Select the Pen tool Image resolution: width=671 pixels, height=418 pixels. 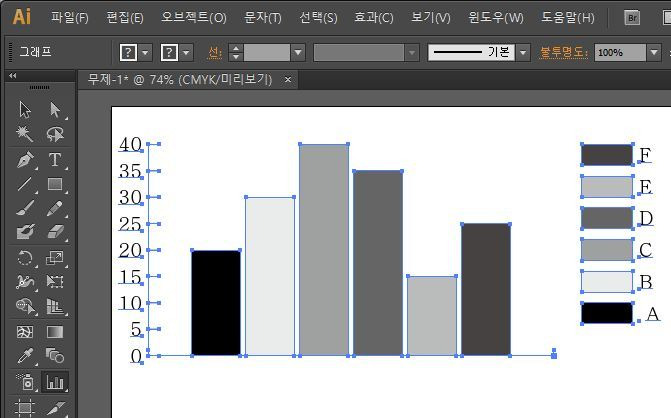[x=25, y=160]
